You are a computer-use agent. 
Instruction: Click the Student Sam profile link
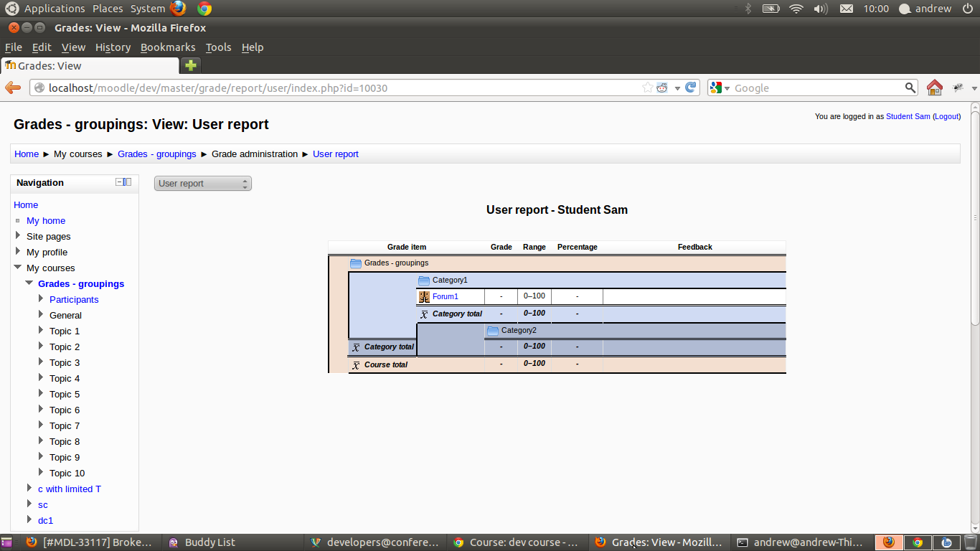point(908,116)
